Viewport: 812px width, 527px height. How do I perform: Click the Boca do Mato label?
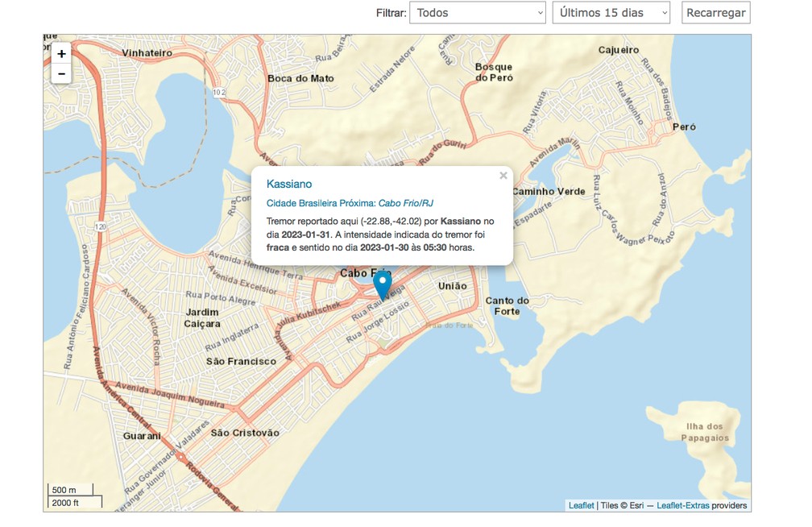[300, 78]
